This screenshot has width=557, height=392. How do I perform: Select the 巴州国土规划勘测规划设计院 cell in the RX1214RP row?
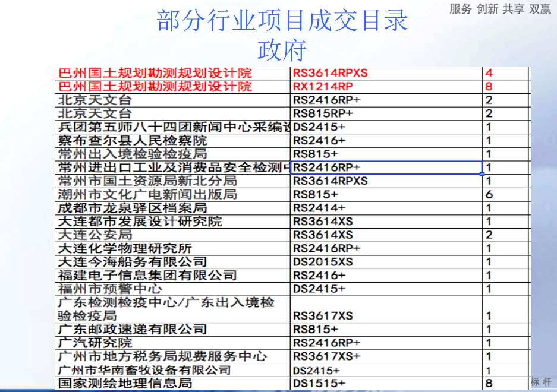tap(172, 87)
